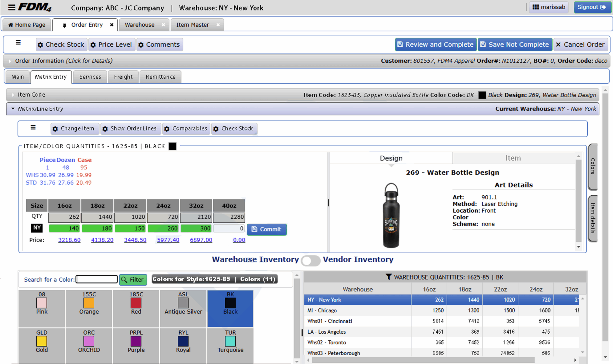Select the Turquoise color swatch

230,342
